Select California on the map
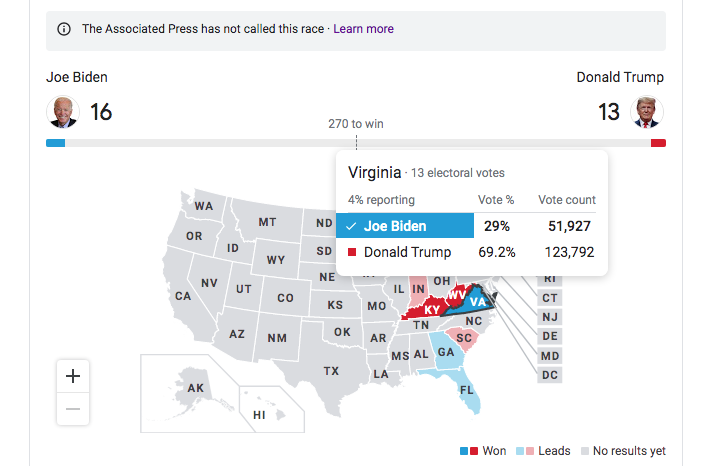This screenshot has width=707, height=466. point(185,297)
